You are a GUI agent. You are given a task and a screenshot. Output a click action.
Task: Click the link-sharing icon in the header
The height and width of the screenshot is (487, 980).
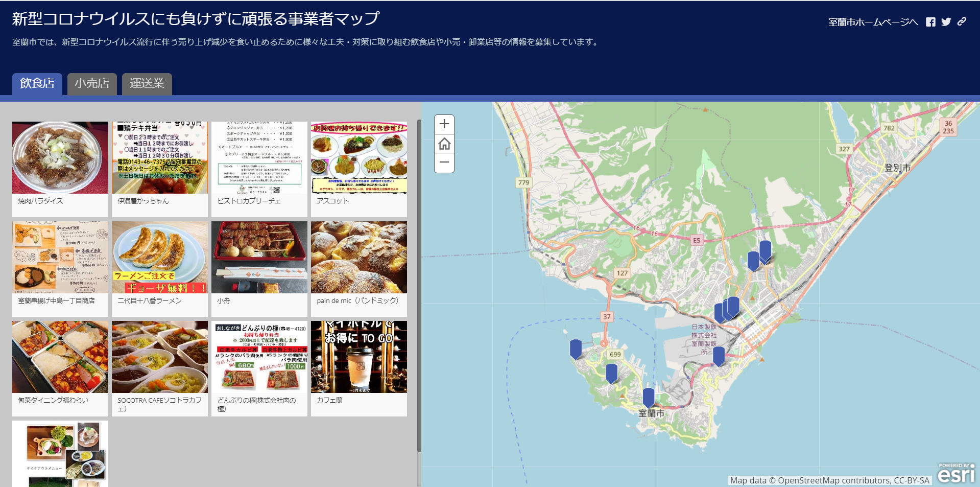962,22
